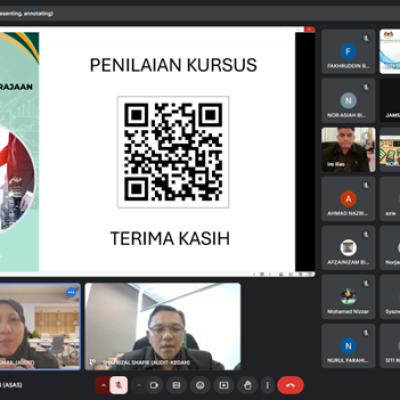Click the QR code on the shared slide
This screenshot has width=400, height=400.
[x=173, y=152]
